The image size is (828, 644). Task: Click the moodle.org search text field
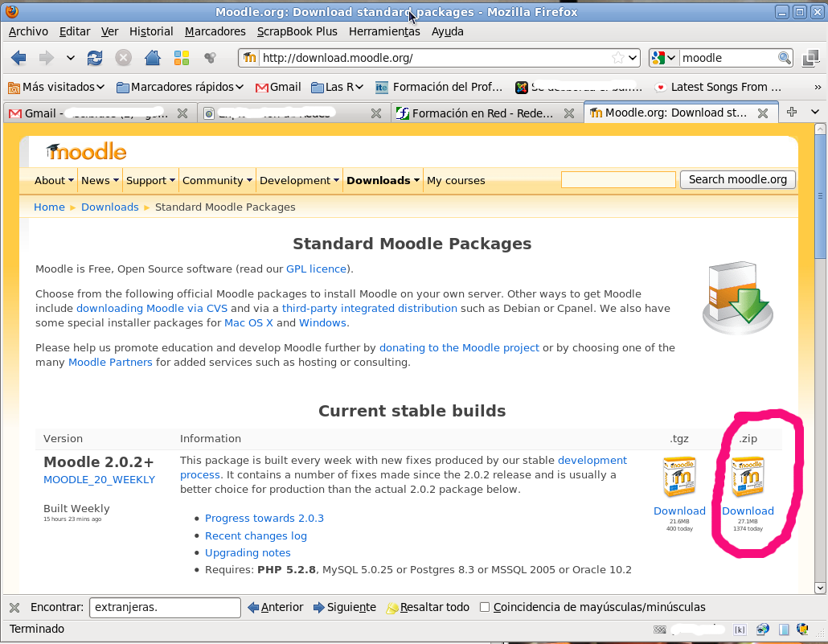pos(617,179)
